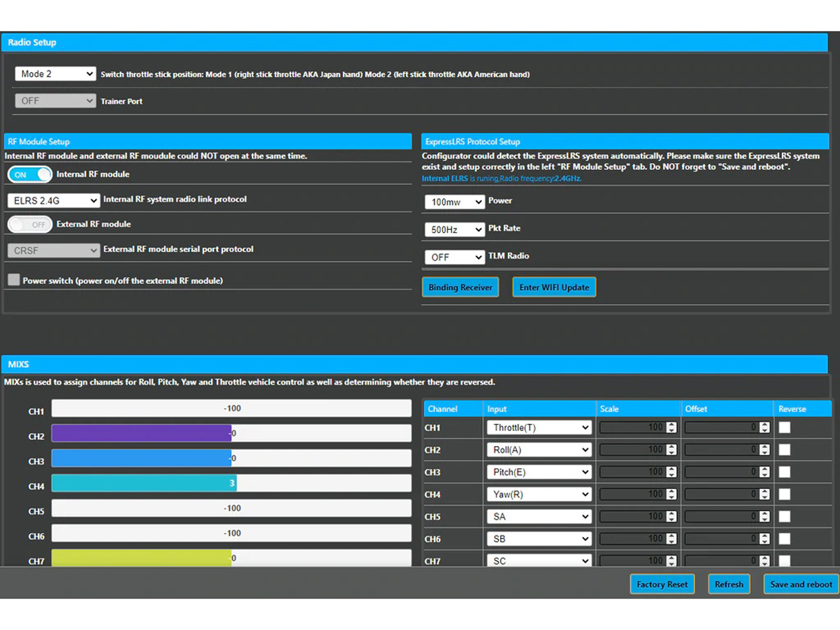Check Reverse box for CH1 Throttle
Viewport: 840px width, 630px height.
(x=784, y=428)
